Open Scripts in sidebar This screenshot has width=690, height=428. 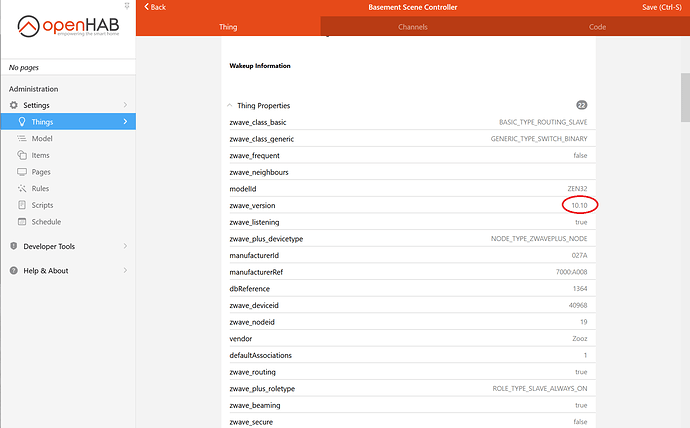[68, 205]
